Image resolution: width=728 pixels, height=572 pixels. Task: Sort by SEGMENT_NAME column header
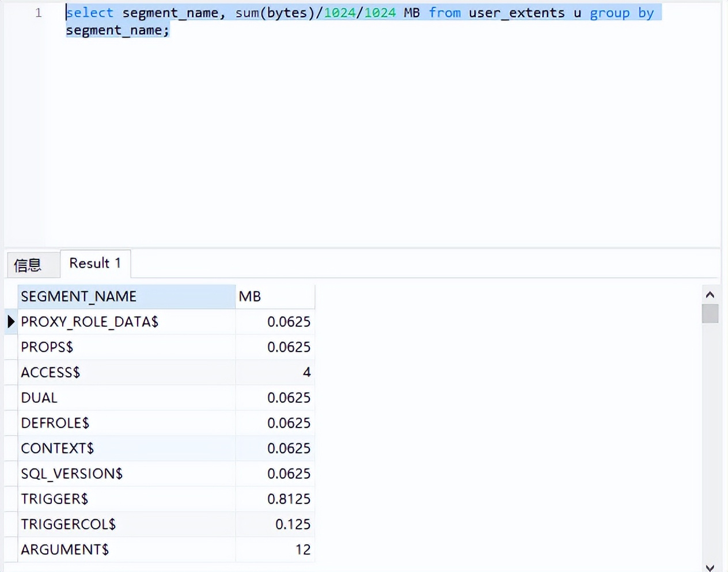coord(126,296)
